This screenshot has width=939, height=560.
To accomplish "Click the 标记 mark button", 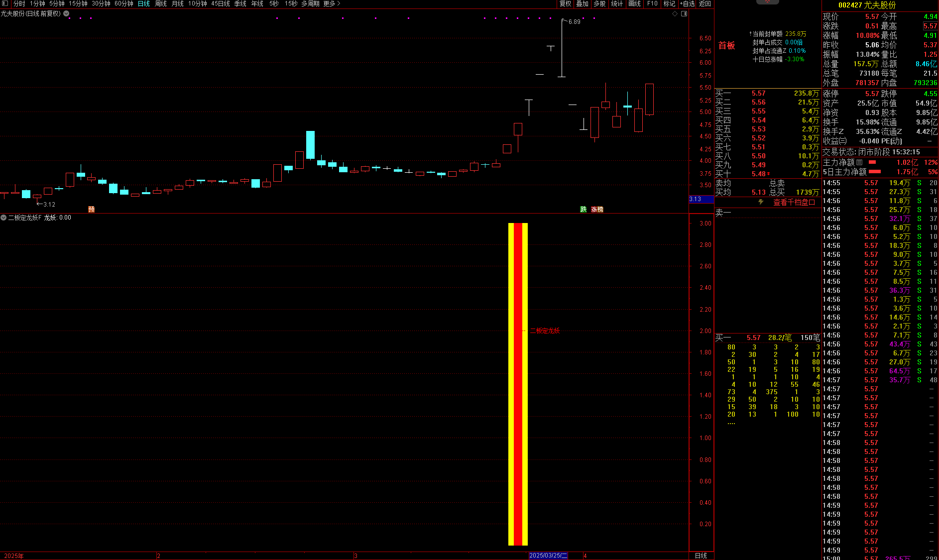I will tap(669, 3).
